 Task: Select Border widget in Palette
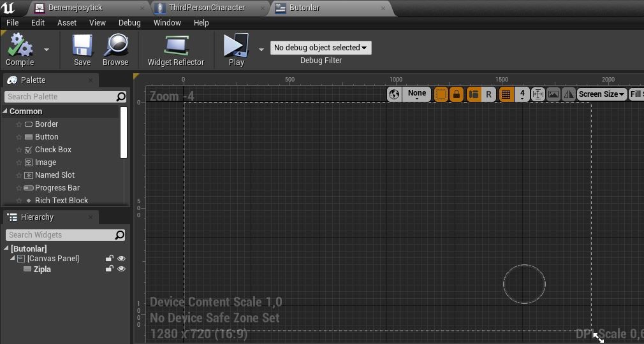click(47, 124)
